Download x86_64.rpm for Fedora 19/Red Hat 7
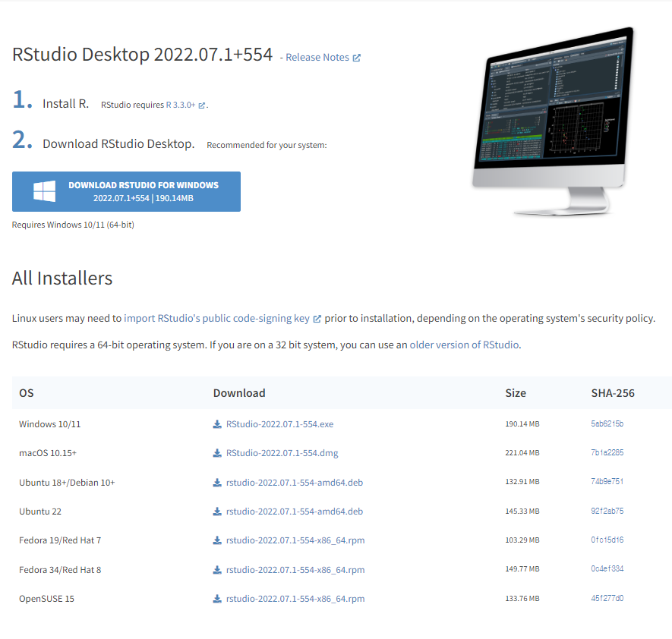The height and width of the screenshot is (639, 672). point(295,540)
